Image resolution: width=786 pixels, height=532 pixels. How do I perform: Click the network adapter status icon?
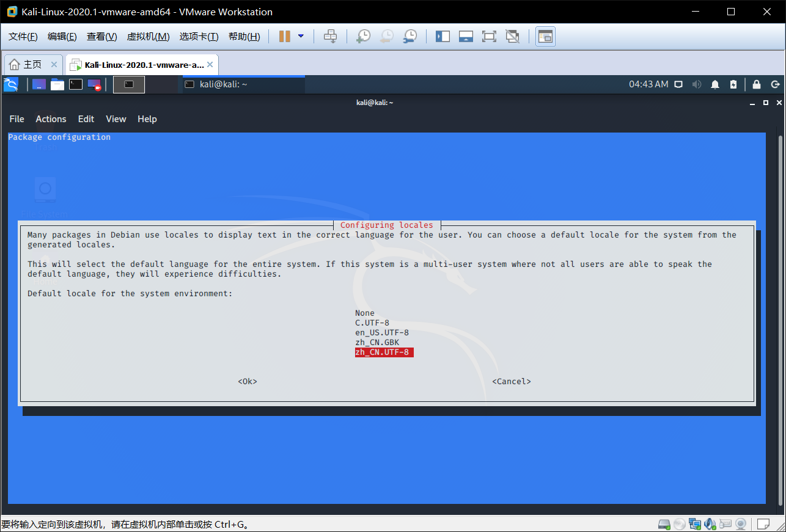[695, 524]
